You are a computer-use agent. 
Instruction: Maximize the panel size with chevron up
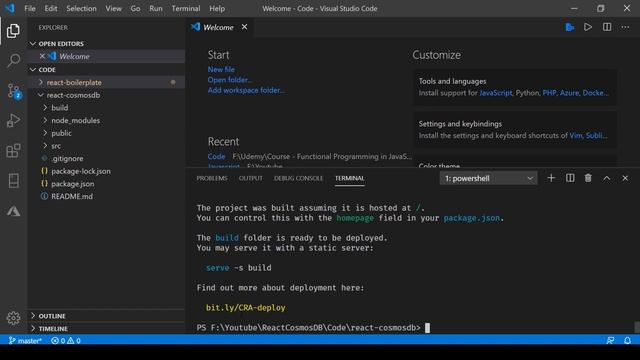coord(607,178)
